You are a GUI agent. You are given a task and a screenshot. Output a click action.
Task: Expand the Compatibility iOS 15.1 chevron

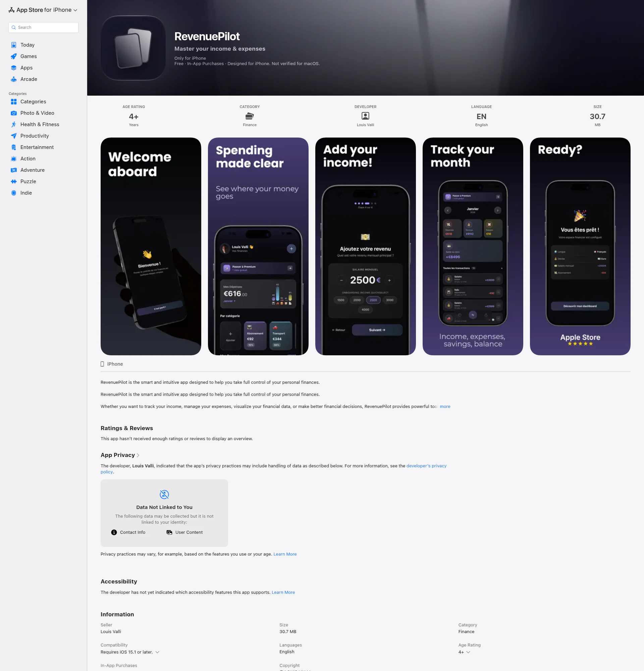[157, 652]
